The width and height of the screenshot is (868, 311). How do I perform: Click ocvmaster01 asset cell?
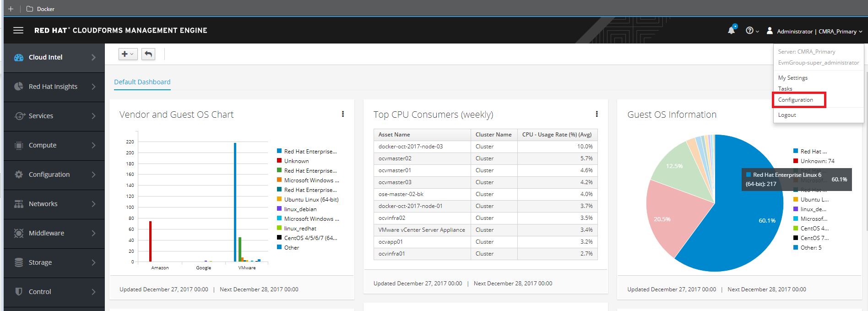pyautogui.click(x=422, y=170)
